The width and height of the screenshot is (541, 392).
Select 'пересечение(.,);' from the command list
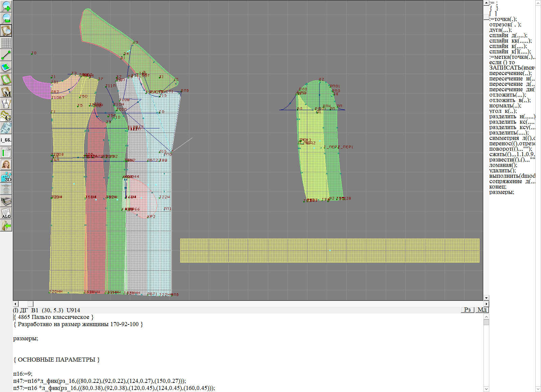pyautogui.click(x=510, y=73)
